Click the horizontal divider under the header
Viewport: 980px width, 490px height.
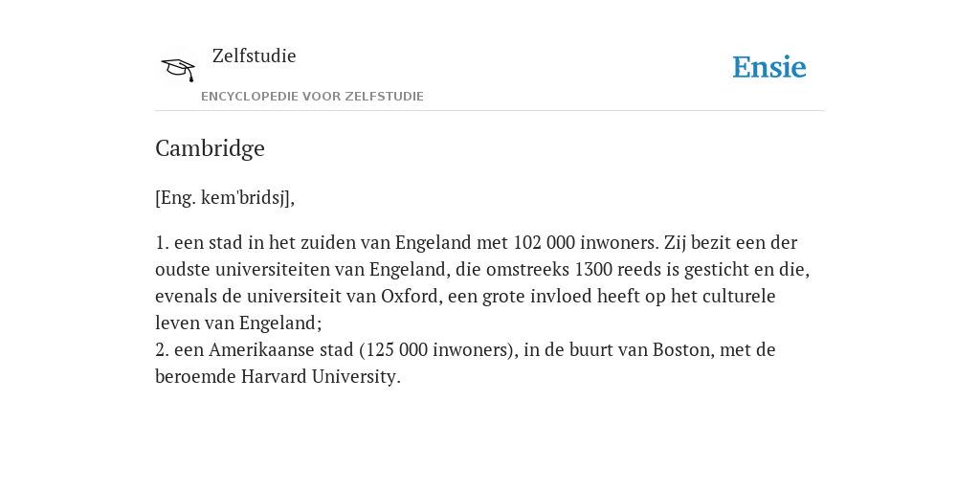[x=490, y=111]
